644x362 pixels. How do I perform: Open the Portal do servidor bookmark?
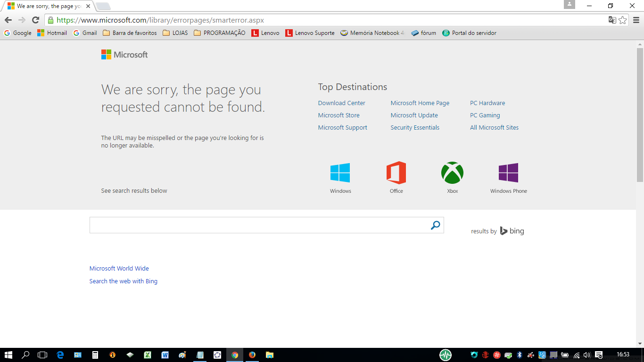point(469,33)
